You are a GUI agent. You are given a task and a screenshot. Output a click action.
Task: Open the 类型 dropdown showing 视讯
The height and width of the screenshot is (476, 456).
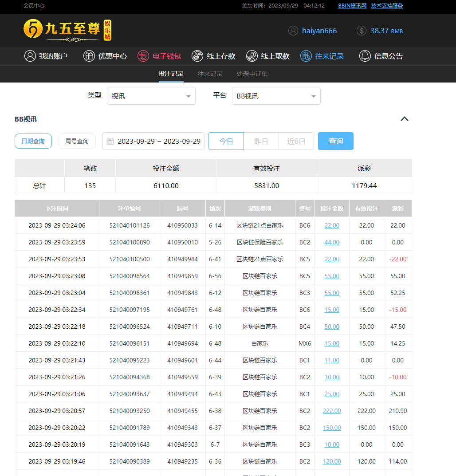click(x=151, y=96)
